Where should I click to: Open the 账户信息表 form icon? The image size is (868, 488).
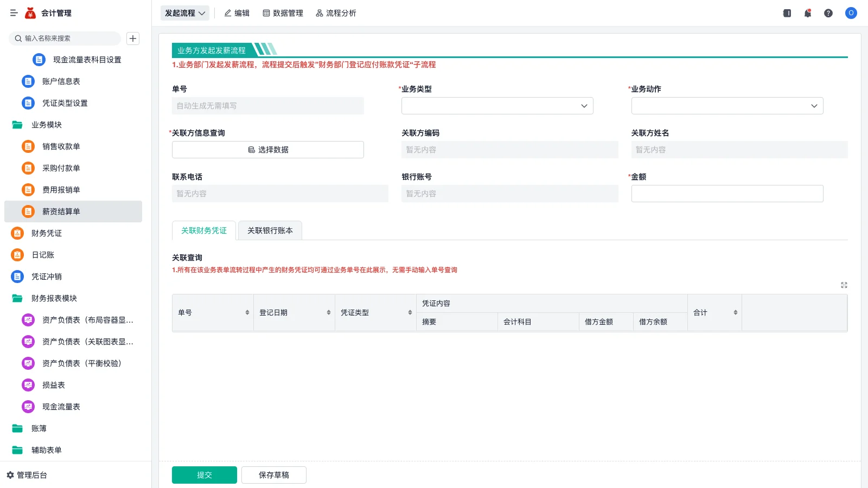pyautogui.click(x=28, y=81)
